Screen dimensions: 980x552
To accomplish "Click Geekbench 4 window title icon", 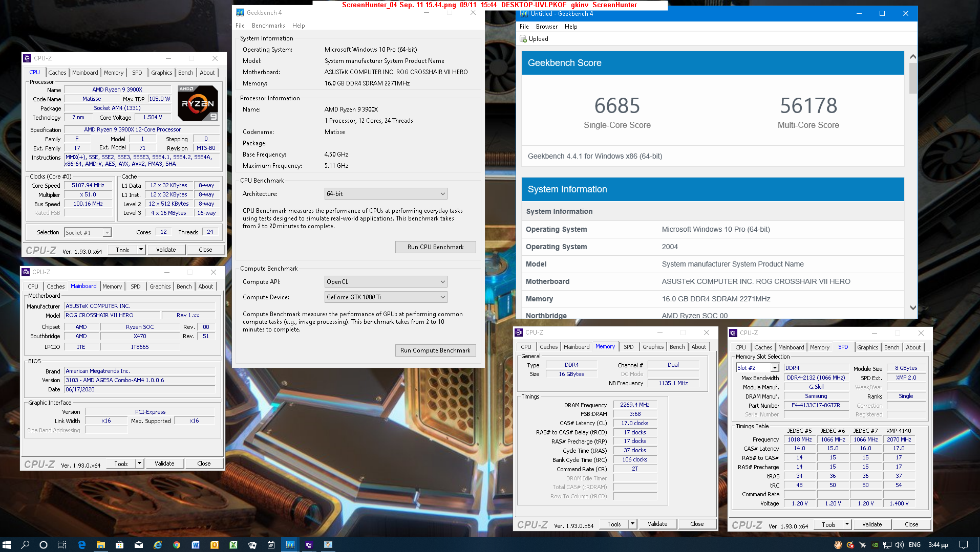I will [x=240, y=13].
